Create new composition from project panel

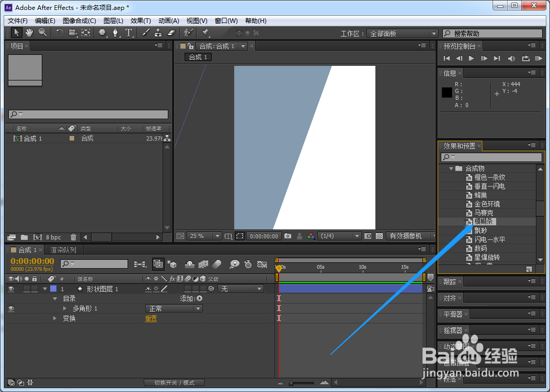(x=38, y=237)
